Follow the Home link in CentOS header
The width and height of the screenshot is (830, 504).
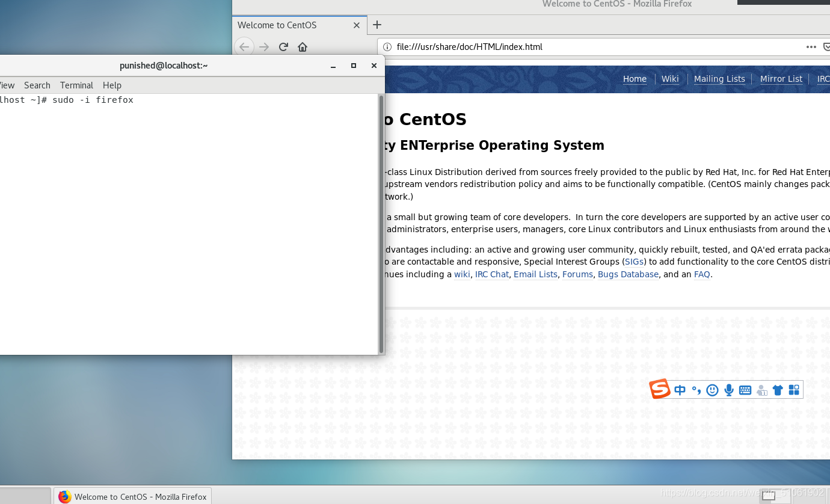click(635, 79)
